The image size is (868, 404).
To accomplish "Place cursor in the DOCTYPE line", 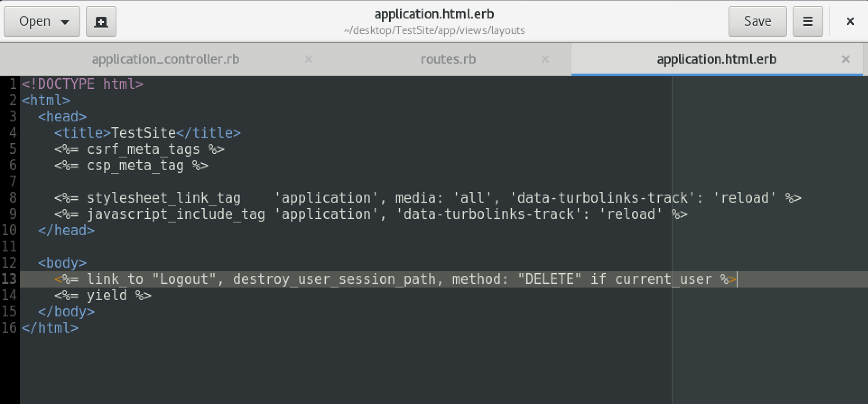I will pos(82,84).
